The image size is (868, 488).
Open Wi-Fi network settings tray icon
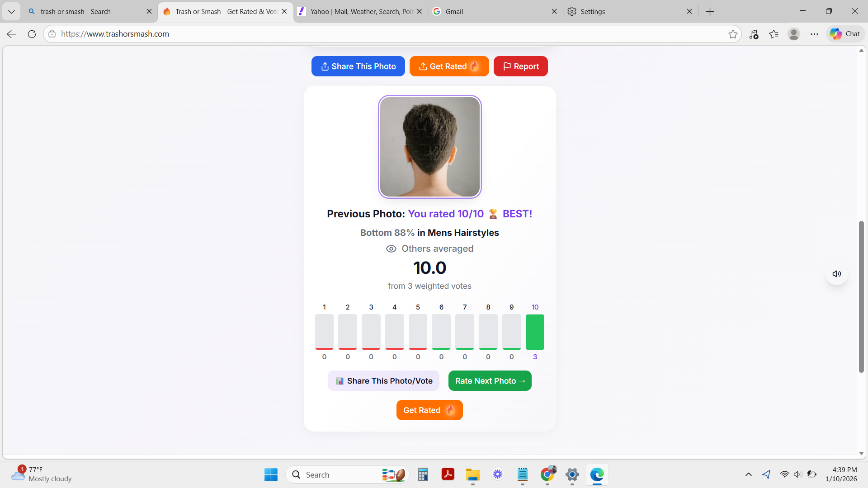[785, 474]
